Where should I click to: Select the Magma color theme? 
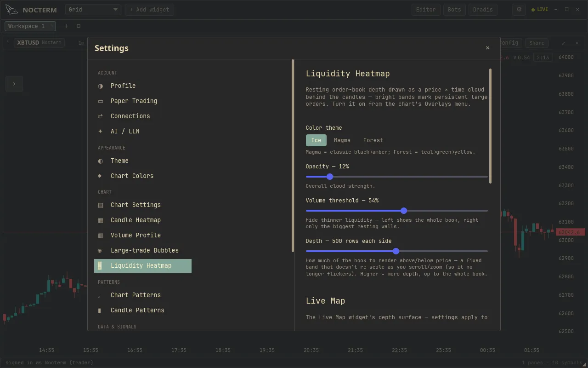pyautogui.click(x=342, y=140)
